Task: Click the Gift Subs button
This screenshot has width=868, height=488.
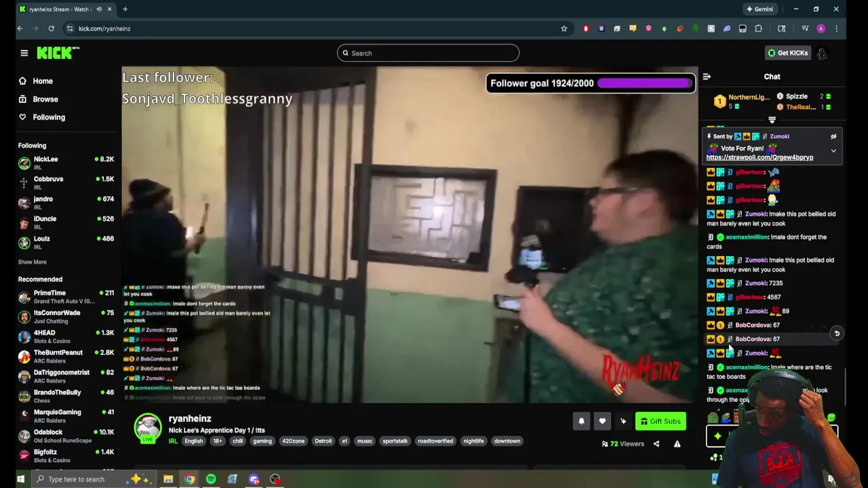Action: tap(660, 421)
